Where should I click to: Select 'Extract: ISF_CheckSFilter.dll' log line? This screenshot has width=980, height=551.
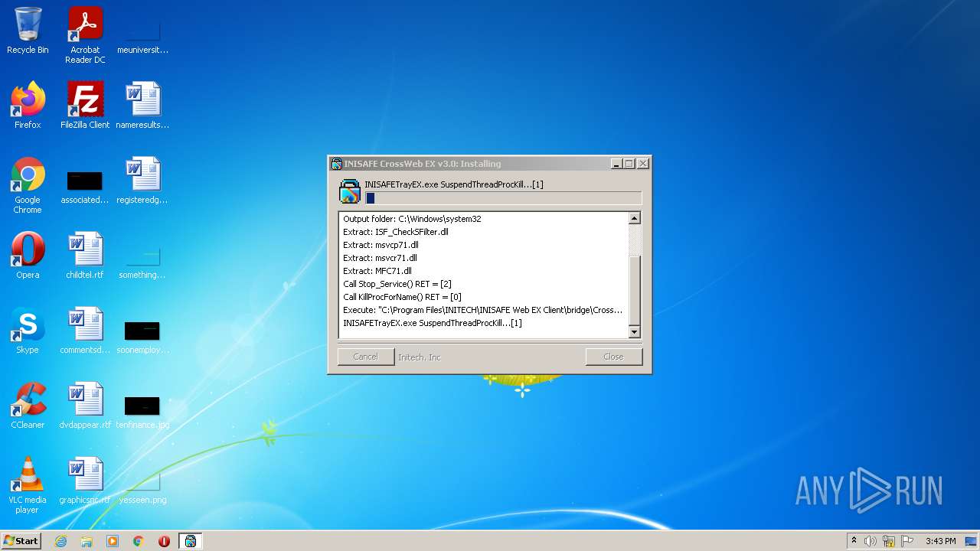click(x=396, y=232)
